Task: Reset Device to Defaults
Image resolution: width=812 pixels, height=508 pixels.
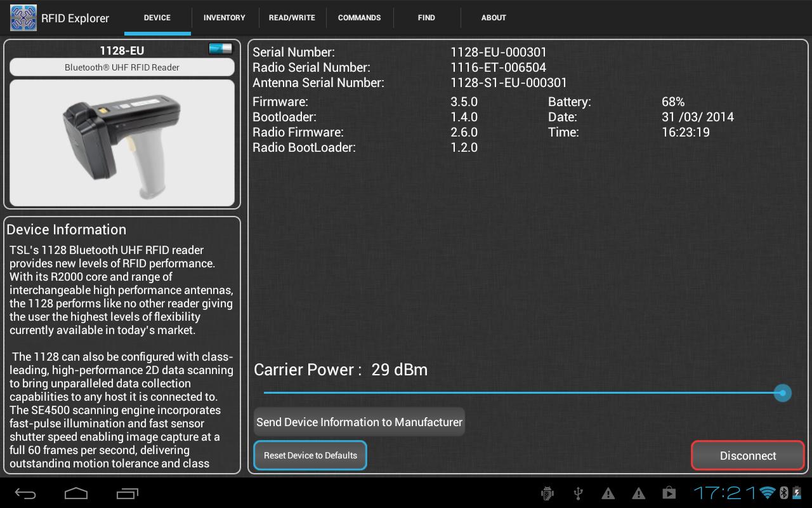Action: (x=310, y=455)
